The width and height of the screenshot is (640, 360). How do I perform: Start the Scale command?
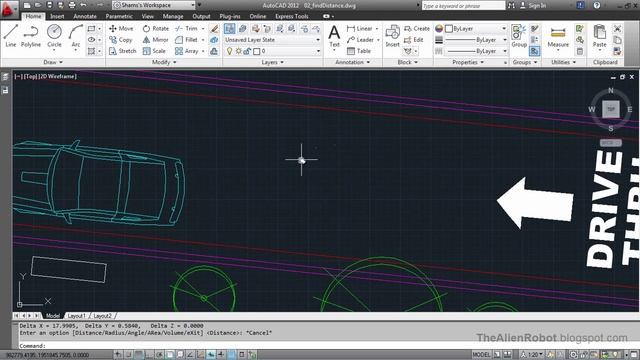tap(154, 51)
